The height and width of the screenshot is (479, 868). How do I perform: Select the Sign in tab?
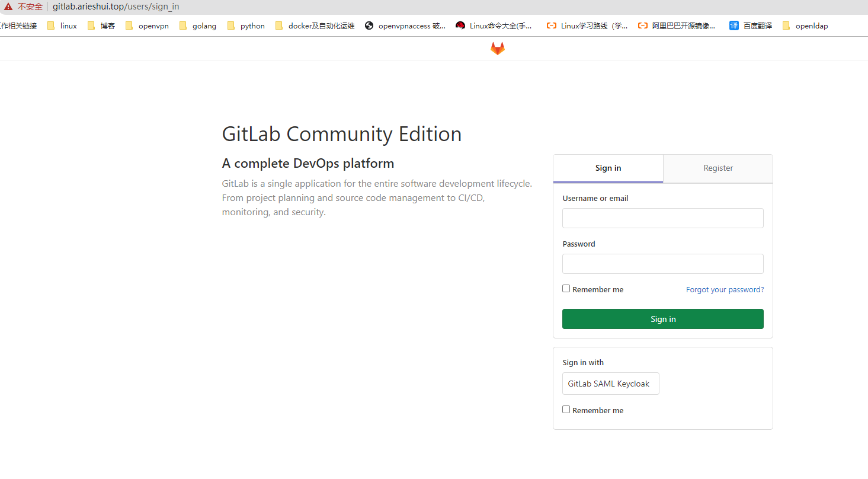click(x=607, y=168)
